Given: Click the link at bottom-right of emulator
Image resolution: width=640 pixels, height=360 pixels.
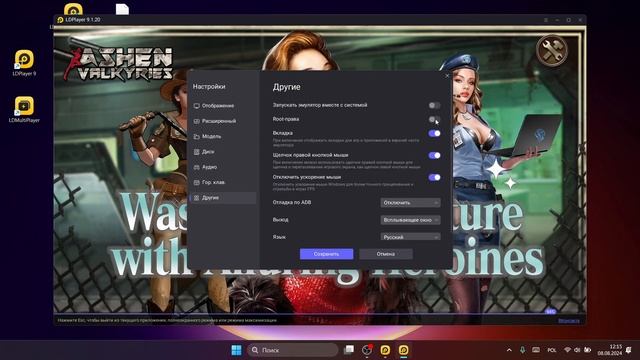Looking at the screenshot, I should tap(569, 320).
